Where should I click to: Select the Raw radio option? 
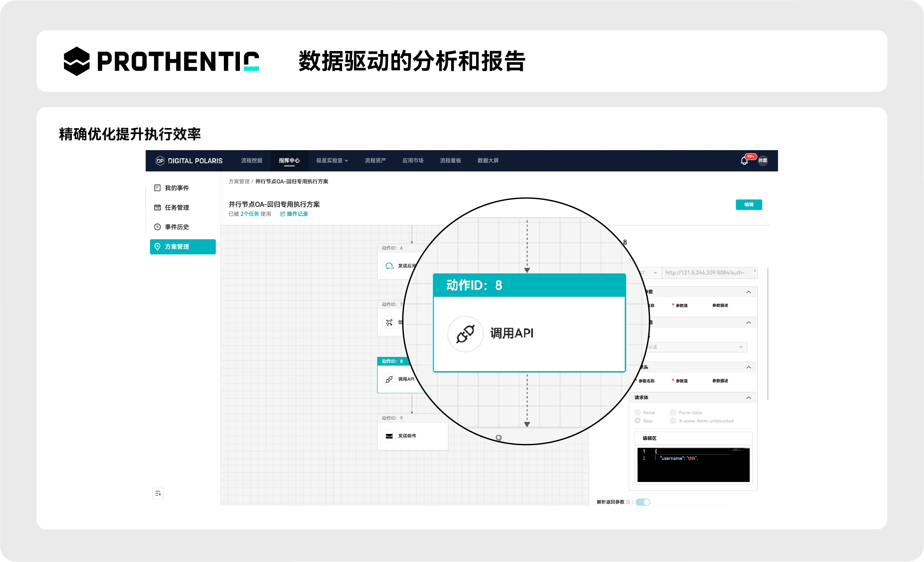[638, 421]
